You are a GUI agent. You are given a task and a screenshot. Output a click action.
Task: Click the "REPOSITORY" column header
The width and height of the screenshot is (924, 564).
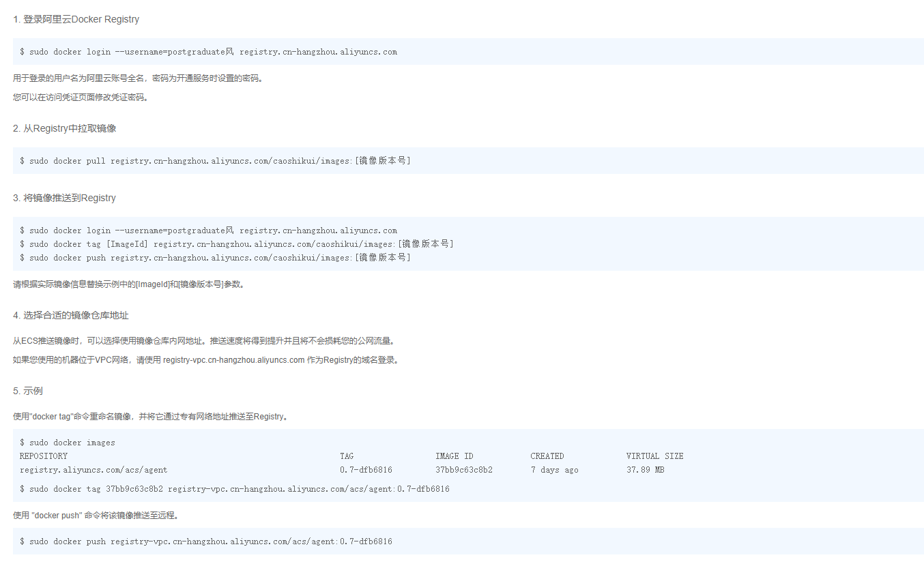click(x=44, y=456)
